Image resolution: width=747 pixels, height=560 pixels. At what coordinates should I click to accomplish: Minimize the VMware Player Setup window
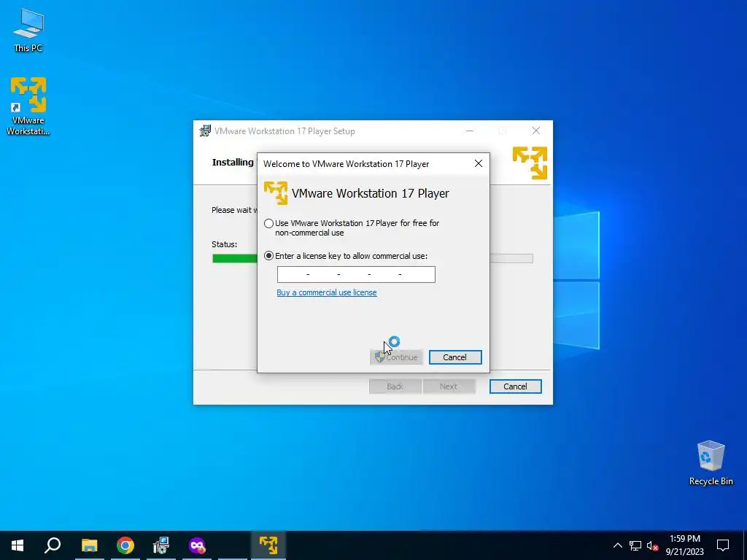click(x=470, y=131)
